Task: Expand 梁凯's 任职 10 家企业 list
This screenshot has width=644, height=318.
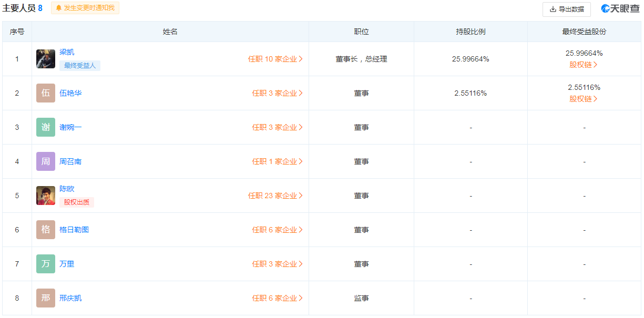Action: tap(275, 59)
